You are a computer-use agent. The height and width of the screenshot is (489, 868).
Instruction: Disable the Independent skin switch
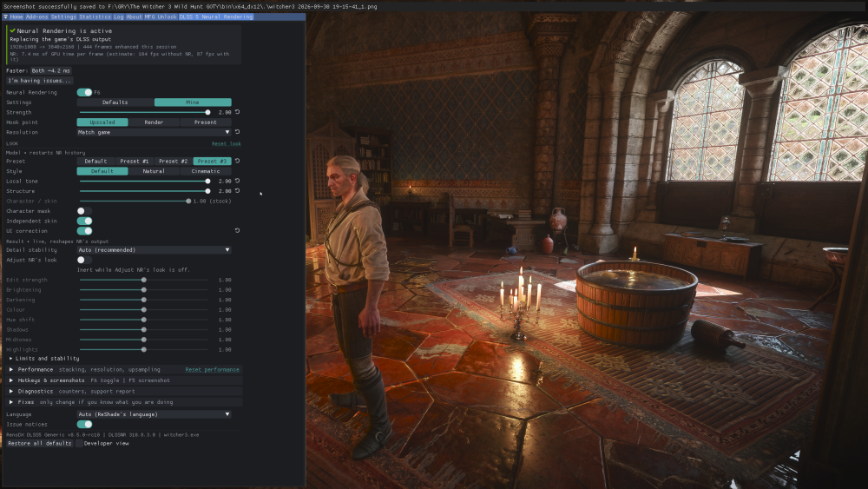pos(85,221)
